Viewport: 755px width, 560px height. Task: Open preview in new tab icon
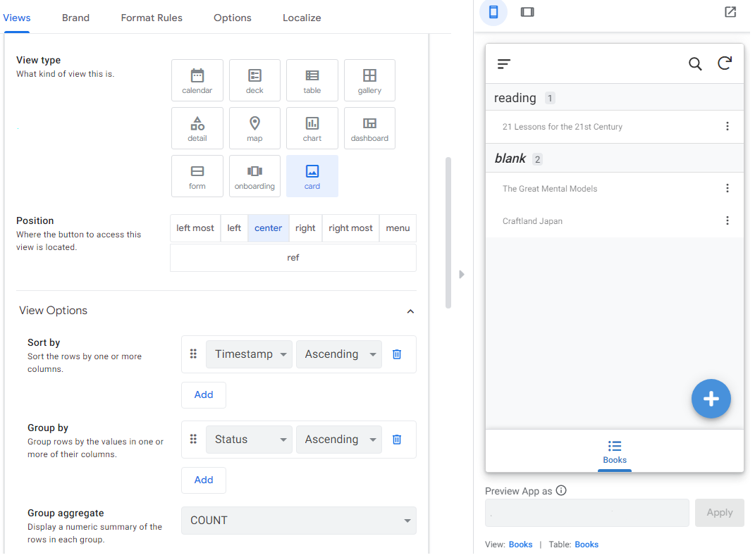730,12
